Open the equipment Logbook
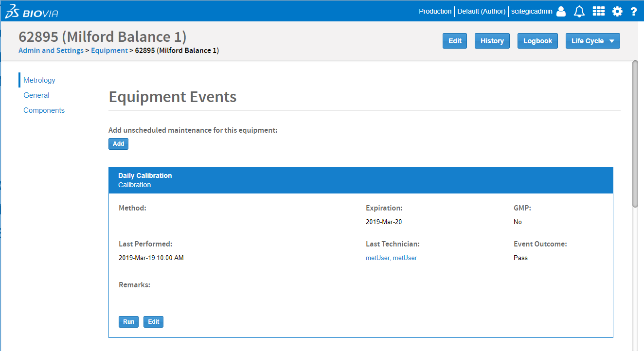The image size is (644, 351). click(537, 41)
